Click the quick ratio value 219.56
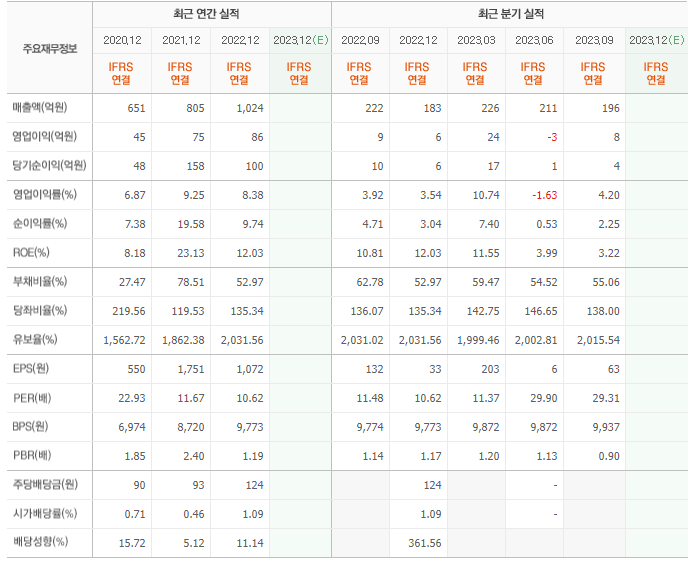The width and height of the screenshot is (699, 561). point(129,311)
